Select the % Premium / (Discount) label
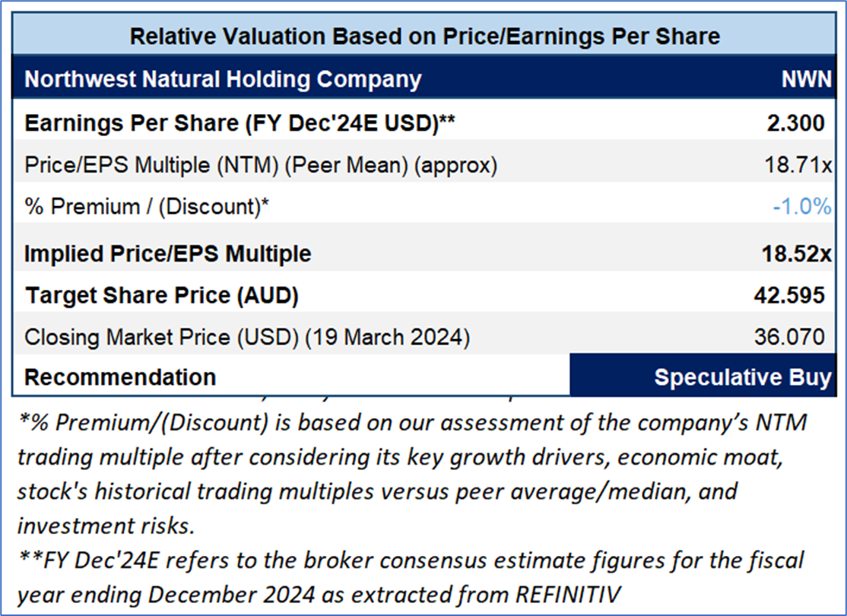 tap(145, 208)
